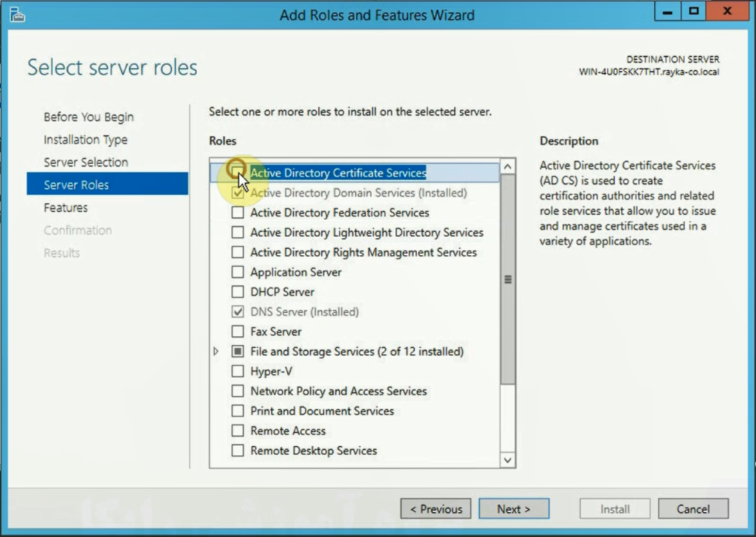The width and height of the screenshot is (756, 537).
Task: Check Active Directory Lightweight Directory Services checkbox
Action: [x=238, y=232]
